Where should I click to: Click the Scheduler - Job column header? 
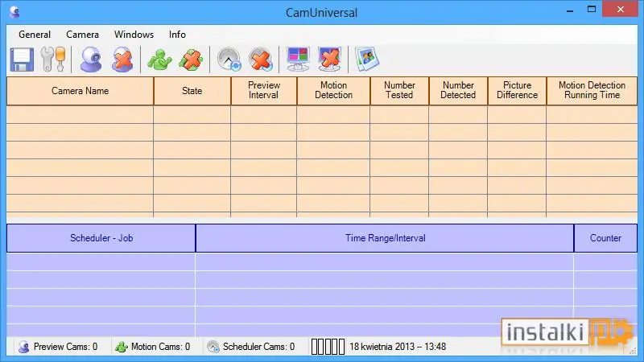pos(101,238)
